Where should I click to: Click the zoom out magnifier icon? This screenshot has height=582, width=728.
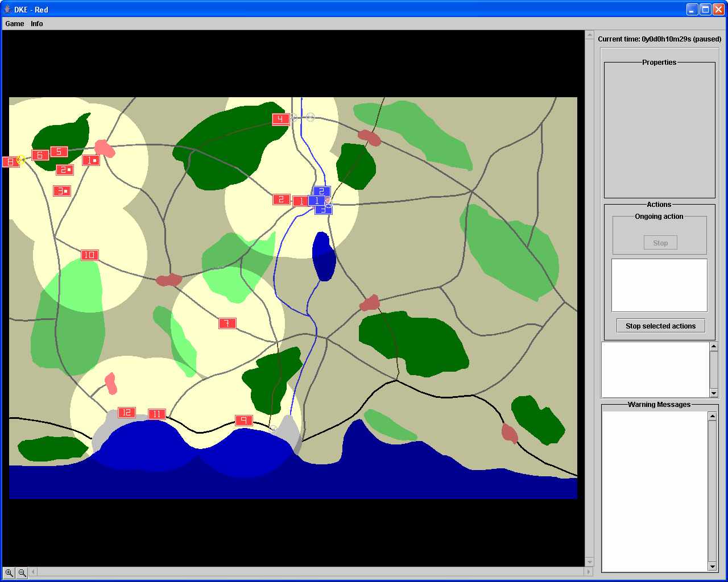coord(22,573)
